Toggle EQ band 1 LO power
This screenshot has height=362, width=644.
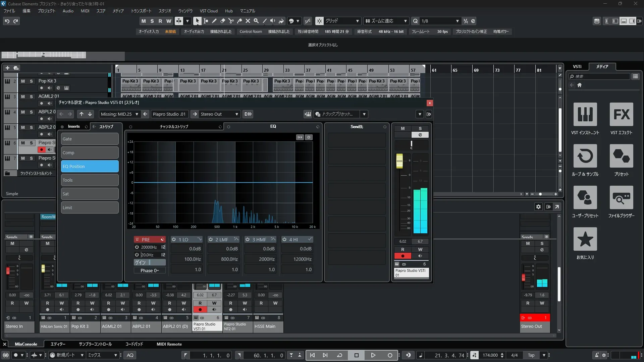174,239
